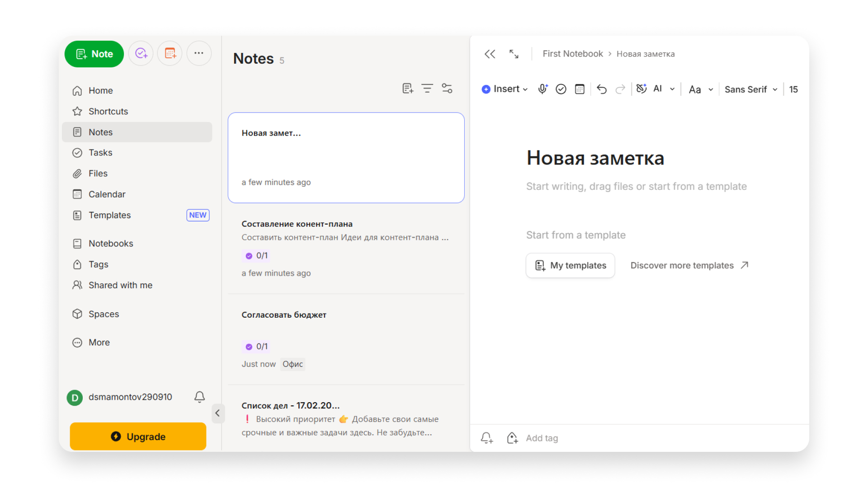Image resolution: width=868 pixels, height=488 pixels.
Task: Insert a table using the table icon
Action: point(580,89)
